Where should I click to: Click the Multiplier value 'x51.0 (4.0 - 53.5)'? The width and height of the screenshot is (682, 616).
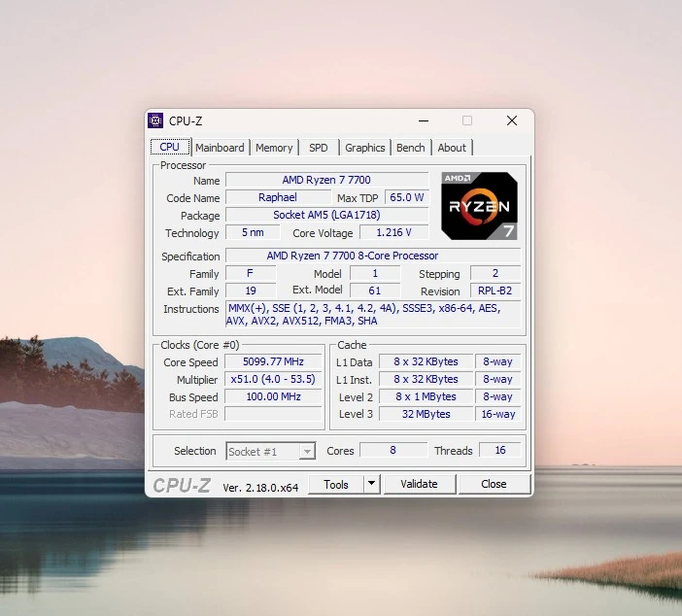[x=273, y=379]
